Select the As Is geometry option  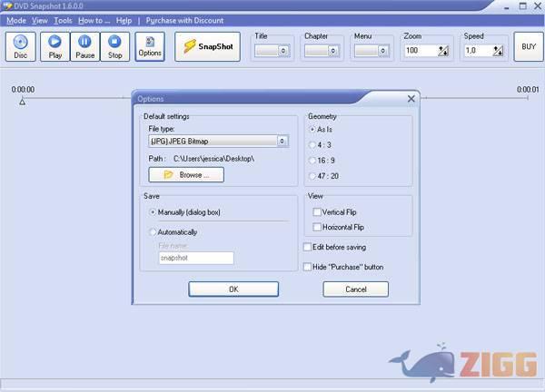click(x=321, y=129)
